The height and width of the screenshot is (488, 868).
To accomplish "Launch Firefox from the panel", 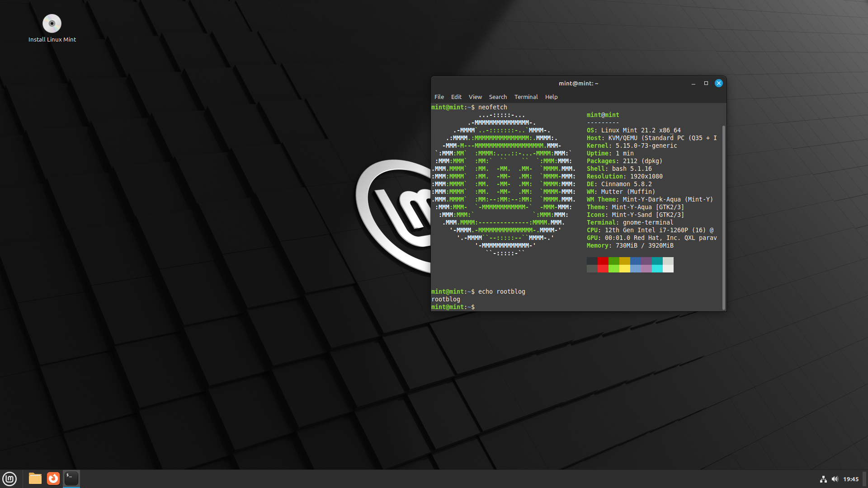I will pyautogui.click(x=53, y=479).
